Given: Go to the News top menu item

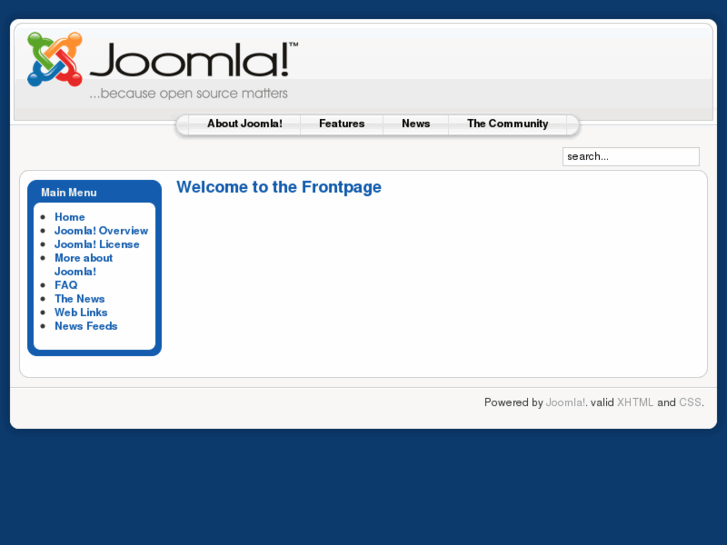Looking at the screenshot, I should pos(416,124).
